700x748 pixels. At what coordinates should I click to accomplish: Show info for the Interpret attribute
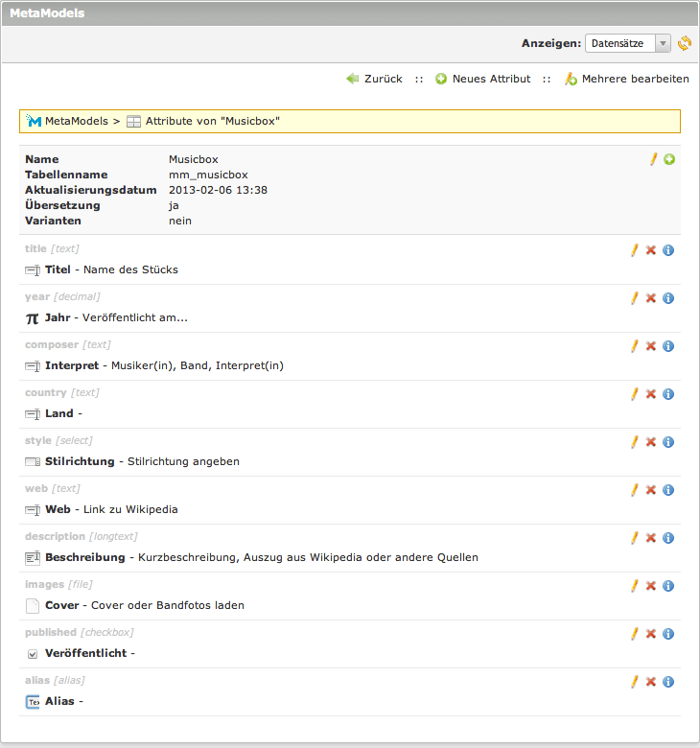(x=668, y=346)
